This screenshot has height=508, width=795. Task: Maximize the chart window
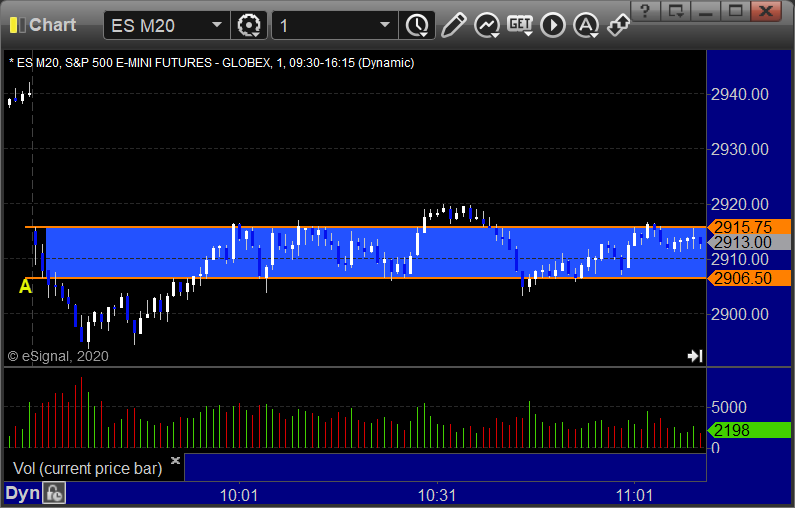click(736, 11)
